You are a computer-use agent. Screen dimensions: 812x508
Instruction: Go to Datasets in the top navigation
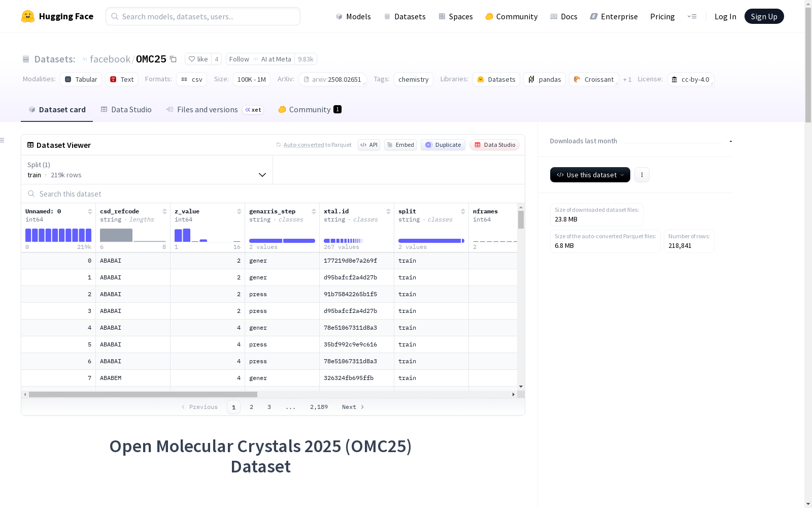pyautogui.click(x=404, y=16)
